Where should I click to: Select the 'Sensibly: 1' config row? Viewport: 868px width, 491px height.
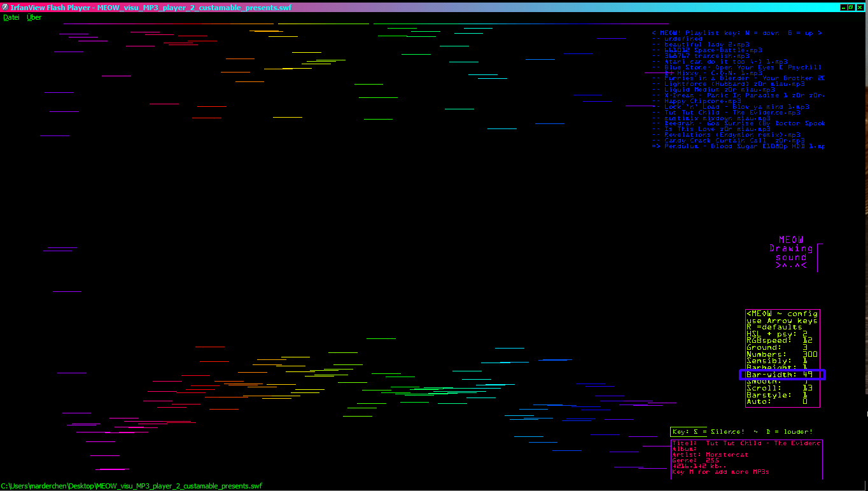click(777, 361)
